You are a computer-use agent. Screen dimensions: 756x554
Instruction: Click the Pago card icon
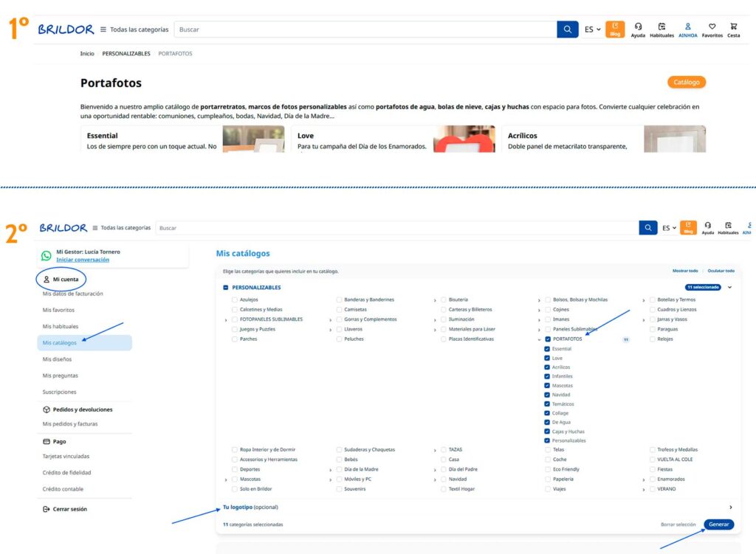point(47,441)
